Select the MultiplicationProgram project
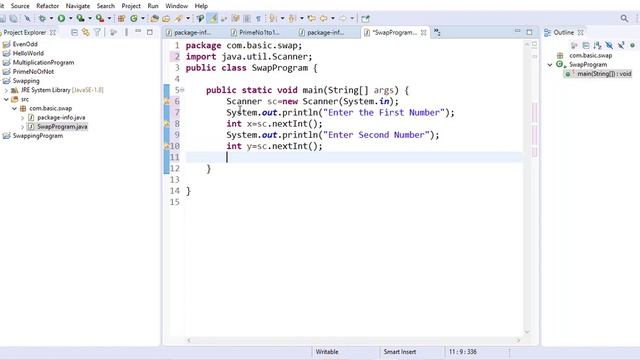 coord(43,62)
